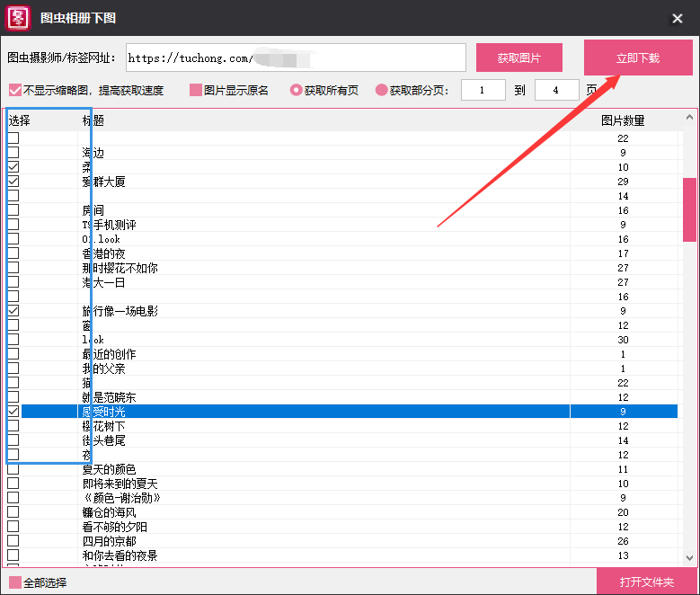The height and width of the screenshot is (595, 700).
Task: Uncheck 不显示缩略图 option
Action: click(14, 90)
